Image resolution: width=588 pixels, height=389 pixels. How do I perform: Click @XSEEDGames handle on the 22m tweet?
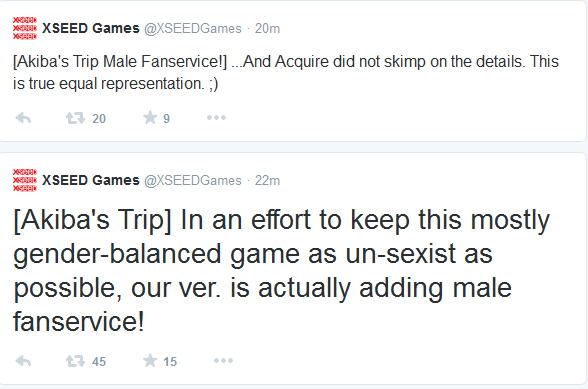tap(193, 180)
